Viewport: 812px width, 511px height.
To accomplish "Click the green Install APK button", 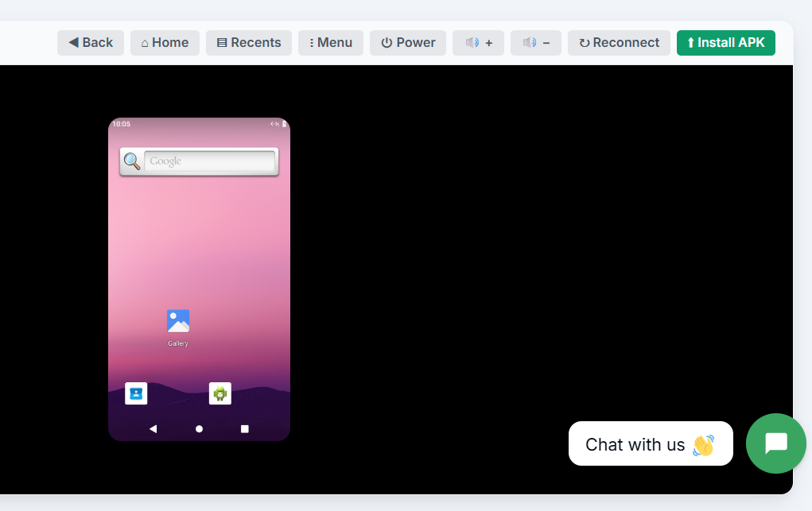I will point(725,42).
